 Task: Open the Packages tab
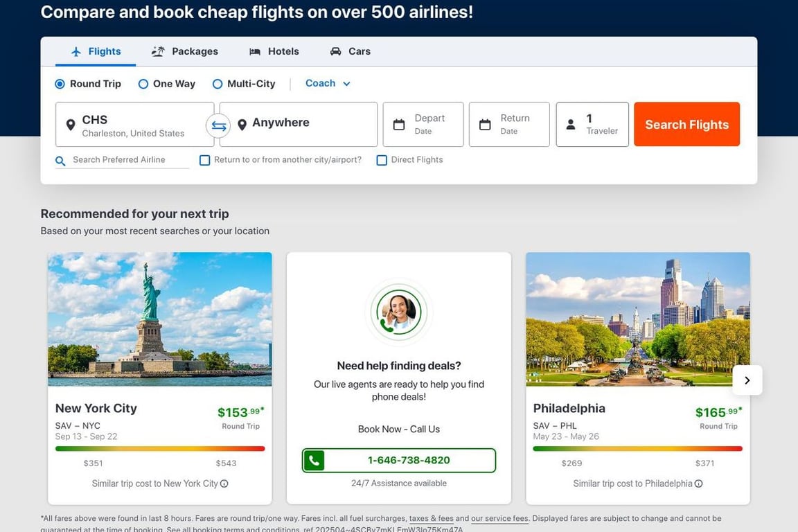(185, 51)
